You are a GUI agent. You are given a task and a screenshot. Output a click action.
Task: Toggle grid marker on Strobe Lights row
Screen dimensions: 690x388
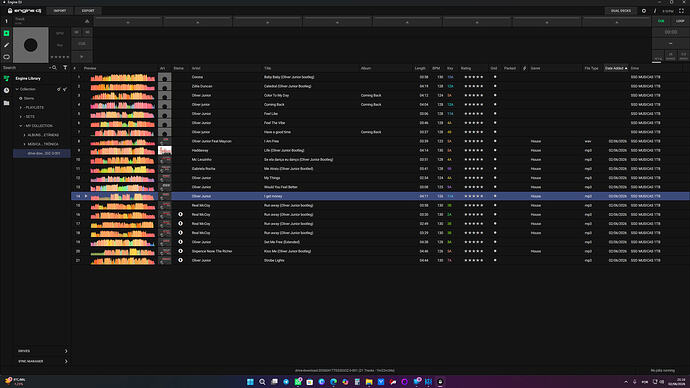click(495, 260)
